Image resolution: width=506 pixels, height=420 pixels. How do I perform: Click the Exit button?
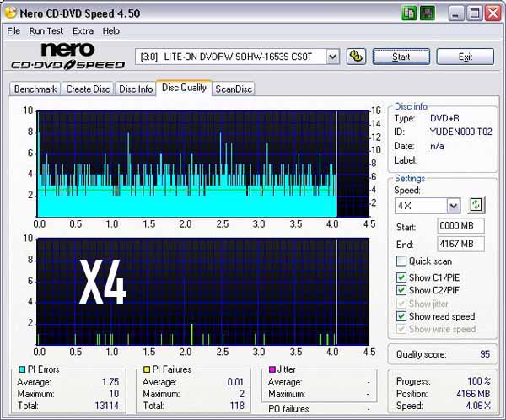[465, 57]
